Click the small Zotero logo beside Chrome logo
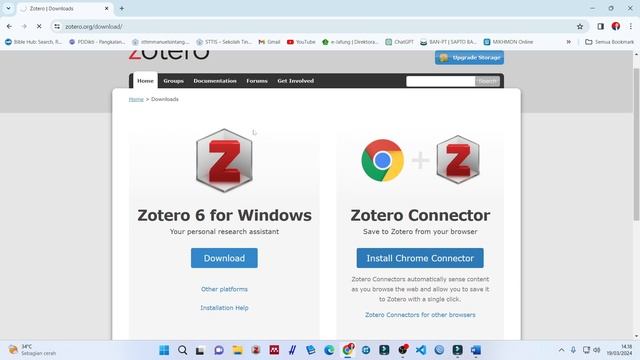This screenshot has height=360, width=640. pyautogui.click(x=458, y=160)
